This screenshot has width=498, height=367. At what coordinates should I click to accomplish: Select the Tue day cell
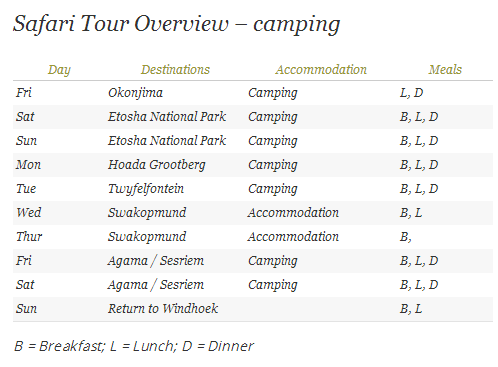tap(26, 188)
